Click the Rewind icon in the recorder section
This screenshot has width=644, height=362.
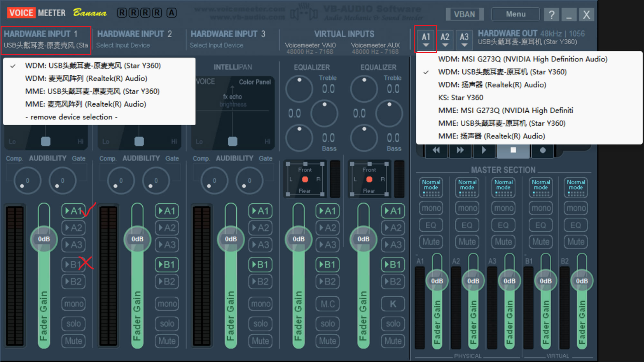(x=436, y=150)
